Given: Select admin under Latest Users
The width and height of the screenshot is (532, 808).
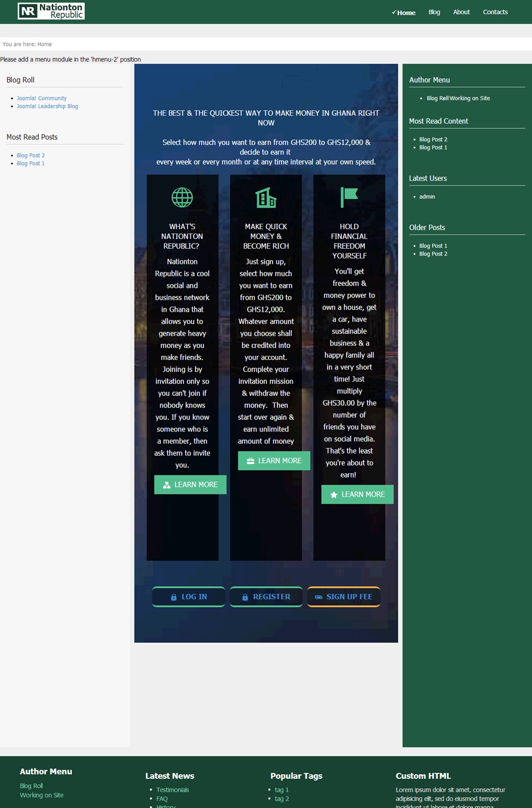Looking at the screenshot, I should point(427,197).
